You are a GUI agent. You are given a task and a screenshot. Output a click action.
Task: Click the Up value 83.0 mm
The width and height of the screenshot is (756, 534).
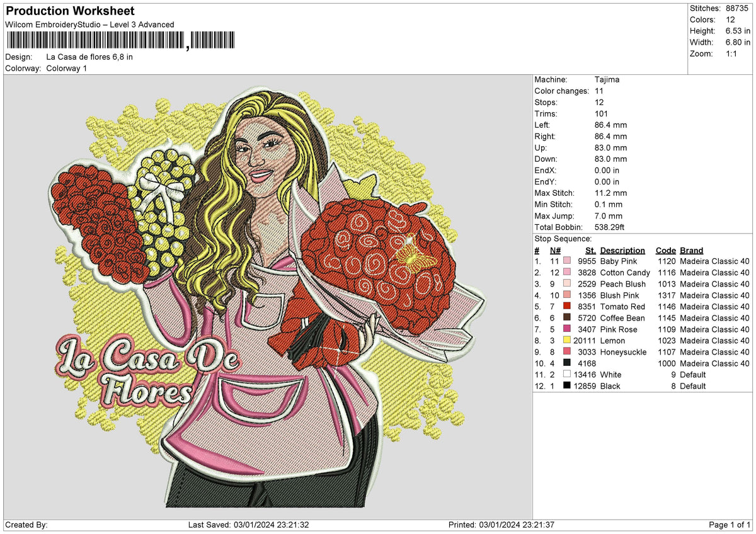click(x=610, y=147)
